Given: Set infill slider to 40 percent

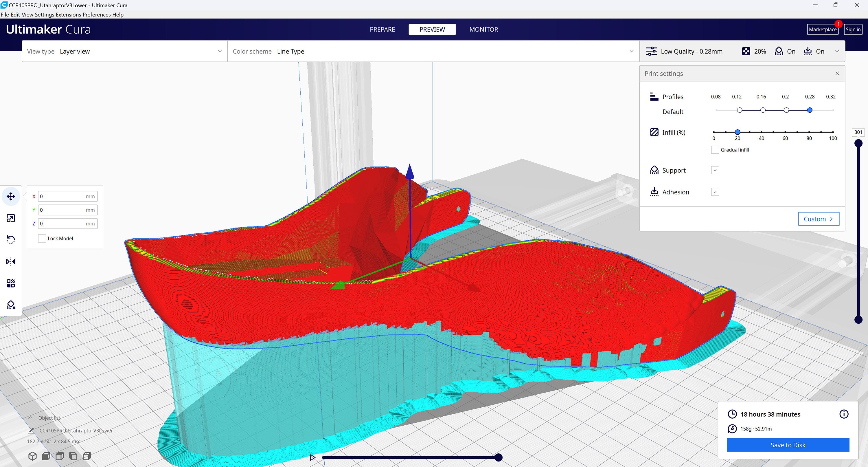Looking at the screenshot, I should [x=761, y=132].
